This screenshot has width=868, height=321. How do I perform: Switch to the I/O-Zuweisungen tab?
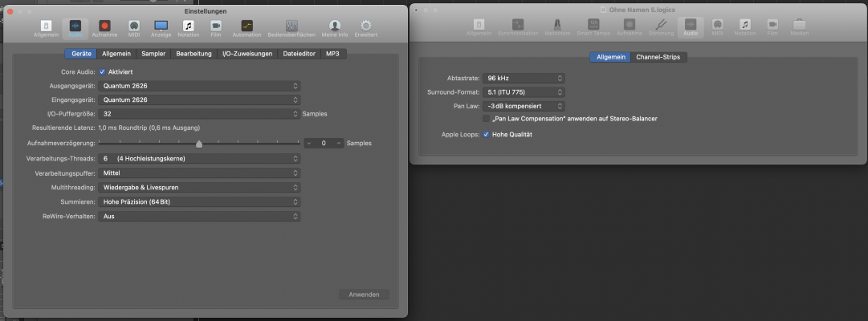[247, 54]
